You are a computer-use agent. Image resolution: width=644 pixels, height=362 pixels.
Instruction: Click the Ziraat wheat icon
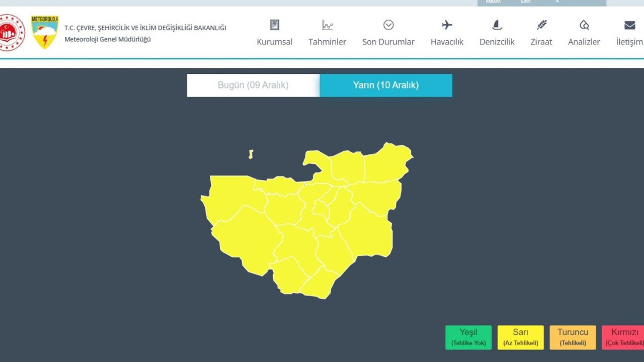541,24
